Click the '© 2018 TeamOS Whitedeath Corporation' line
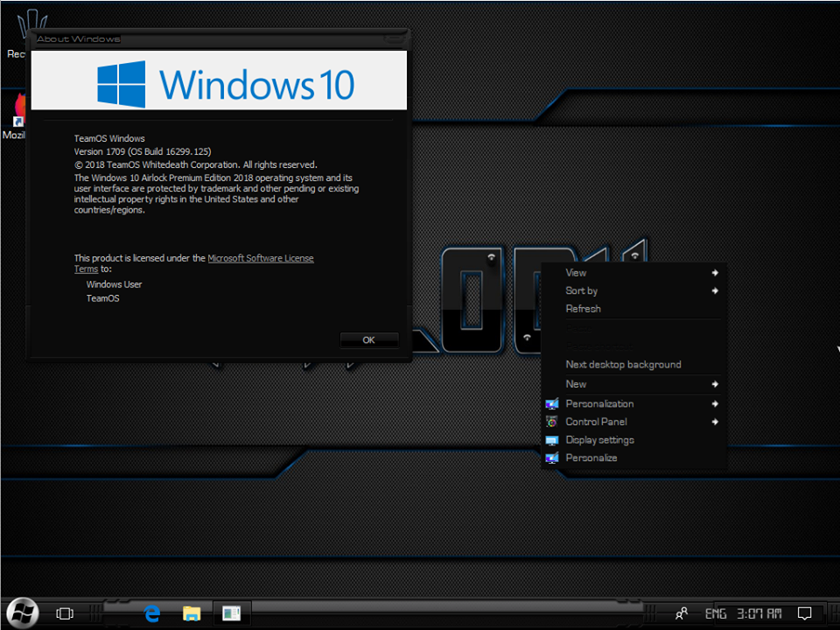Screen dimensions: 840x630 click(x=195, y=165)
